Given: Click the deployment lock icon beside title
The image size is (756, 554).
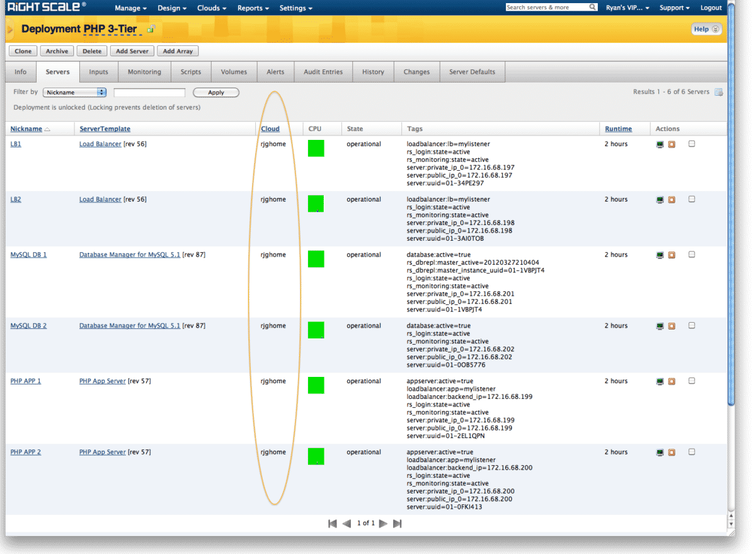Looking at the screenshot, I should click(151, 29).
